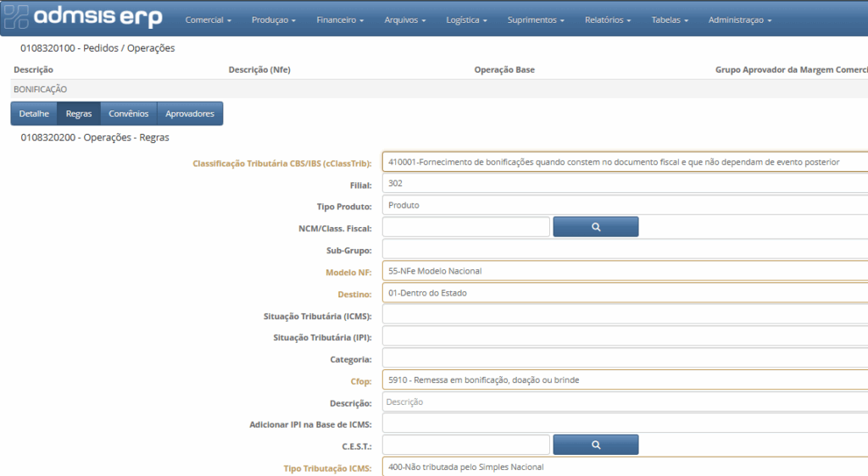Click the admsis erp logo
The width and height of the screenshot is (868, 476).
pyautogui.click(x=83, y=18)
